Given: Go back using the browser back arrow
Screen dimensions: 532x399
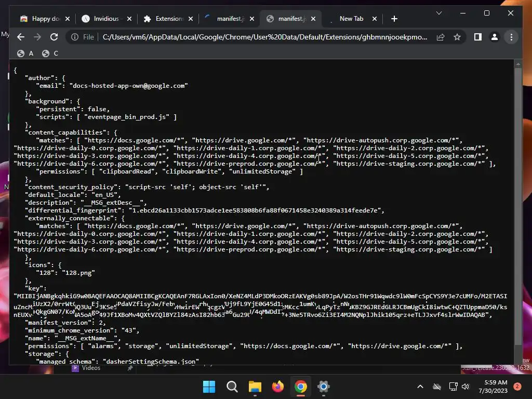Looking at the screenshot, I should tap(21, 37).
